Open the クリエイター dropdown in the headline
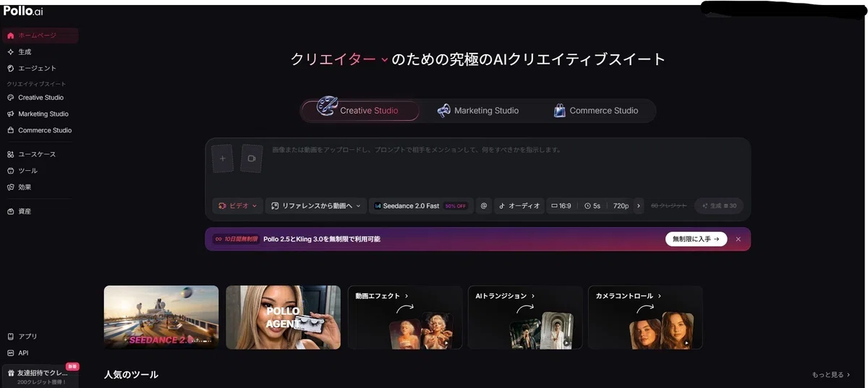 (x=340, y=60)
